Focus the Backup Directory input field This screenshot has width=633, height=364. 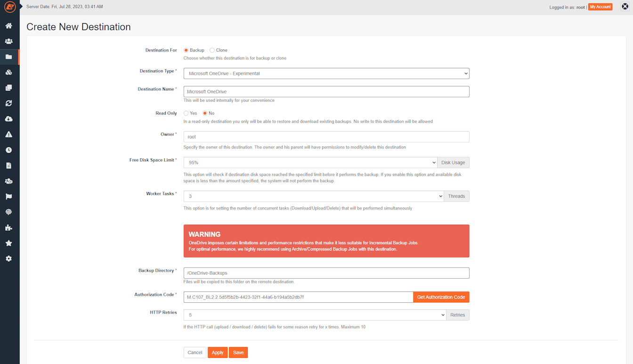pyautogui.click(x=326, y=273)
